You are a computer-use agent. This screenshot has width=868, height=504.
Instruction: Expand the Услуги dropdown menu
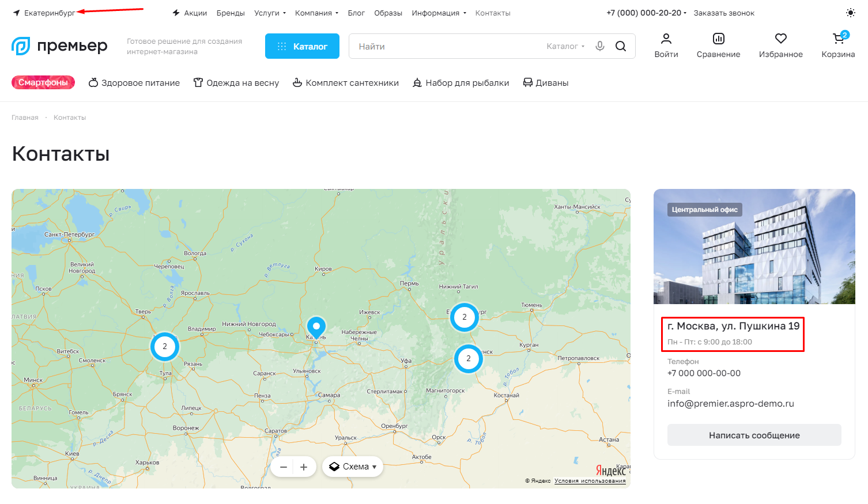[270, 13]
